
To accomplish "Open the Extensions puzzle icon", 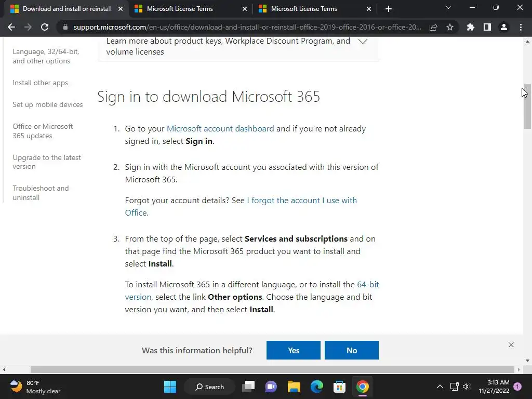I will [x=471, y=27].
